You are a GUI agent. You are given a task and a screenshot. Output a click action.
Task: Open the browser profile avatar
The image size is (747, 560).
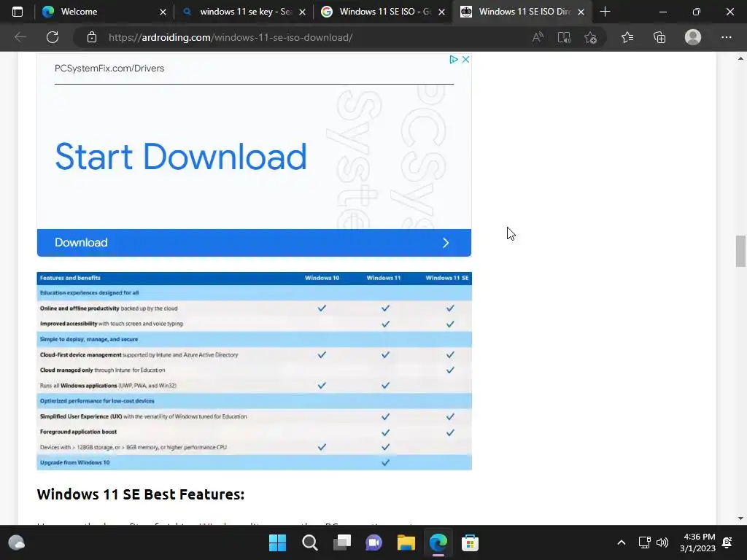pyautogui.click(x=693, y=37)
